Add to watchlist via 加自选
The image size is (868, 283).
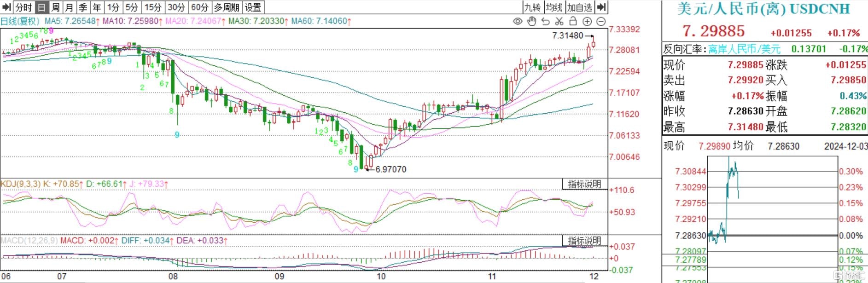[579, 7]
